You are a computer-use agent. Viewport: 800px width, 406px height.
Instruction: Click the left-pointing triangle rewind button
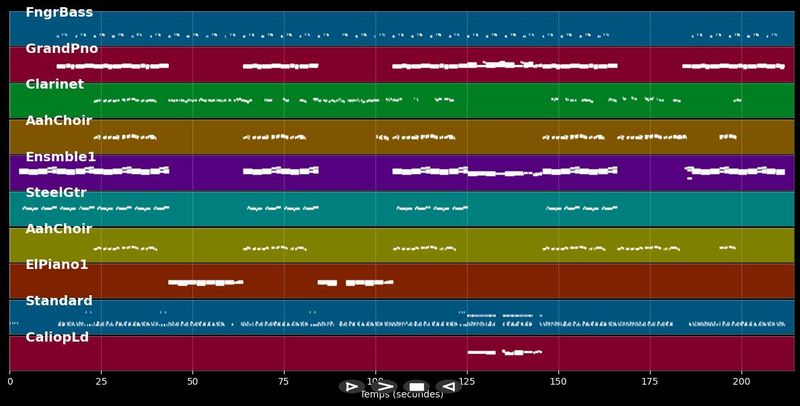coord(448,387)
